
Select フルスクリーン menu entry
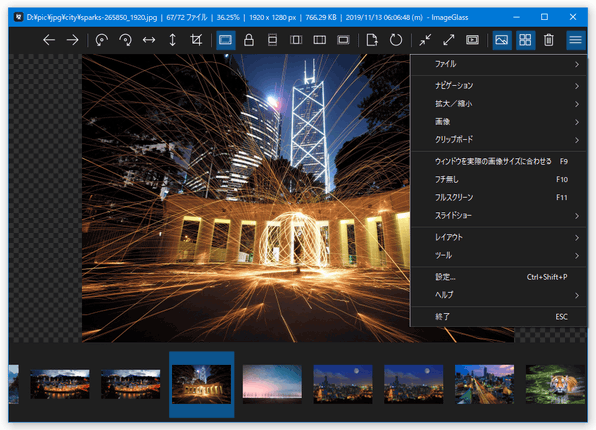(x=499, y=198)
